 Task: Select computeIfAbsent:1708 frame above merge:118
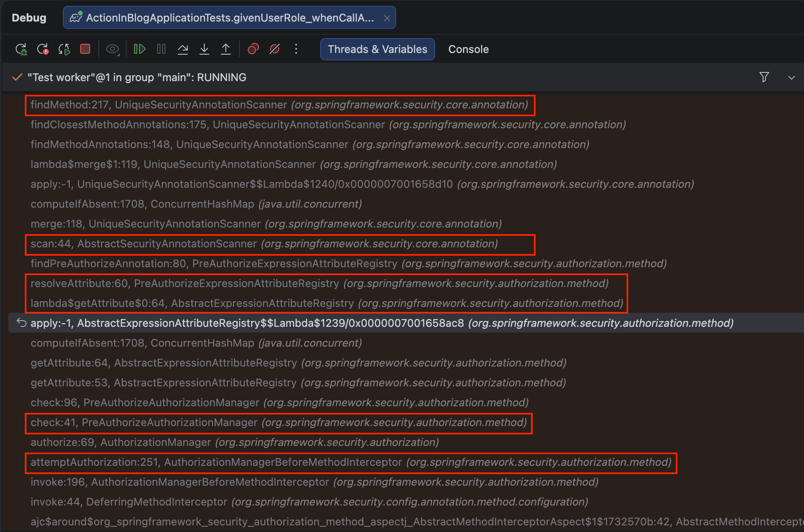click(196, 204)
